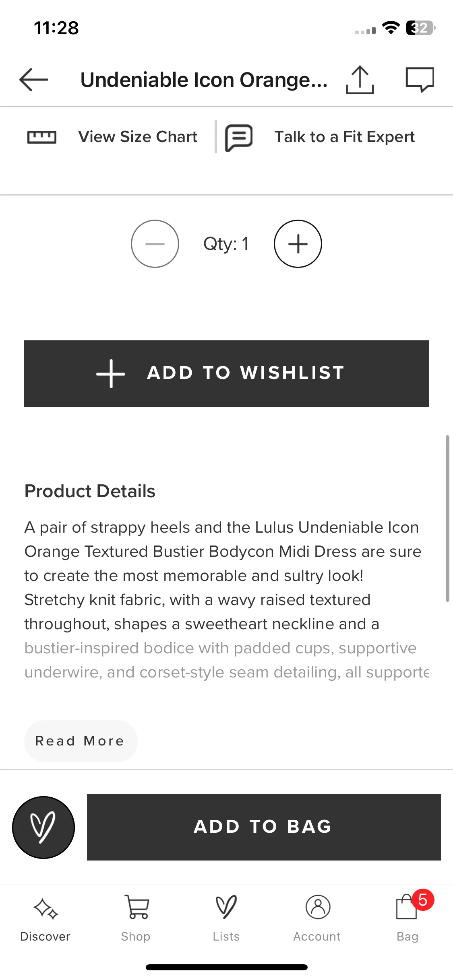
Task: Click Add to Bag button
Action: [x=264, y=827]
